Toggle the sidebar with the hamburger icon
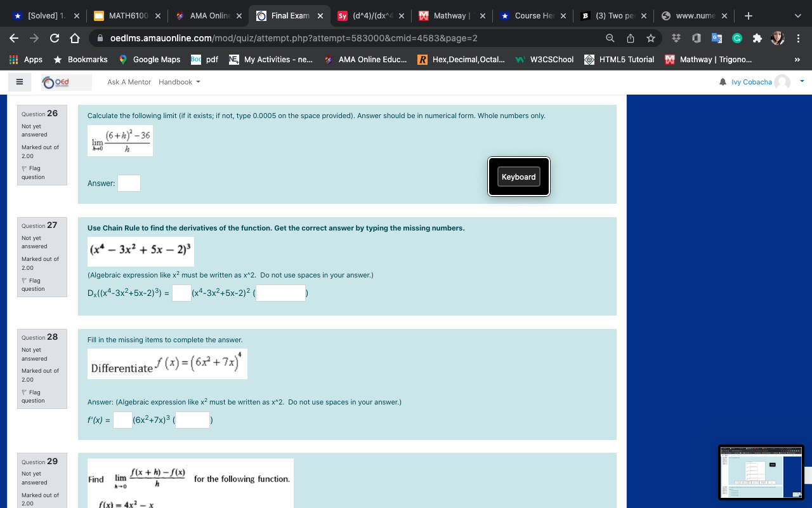Viewport: 812px width, 508px height. [x=19, y=81]
